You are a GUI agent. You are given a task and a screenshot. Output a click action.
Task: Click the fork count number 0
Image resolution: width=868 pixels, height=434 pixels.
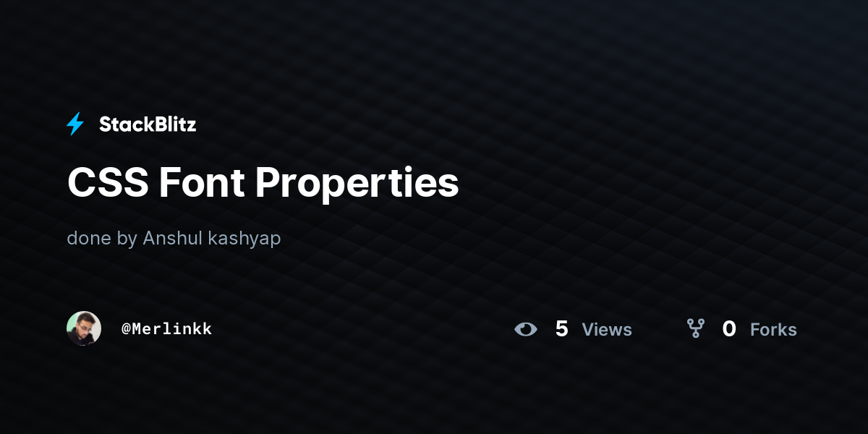click(729, 329)
